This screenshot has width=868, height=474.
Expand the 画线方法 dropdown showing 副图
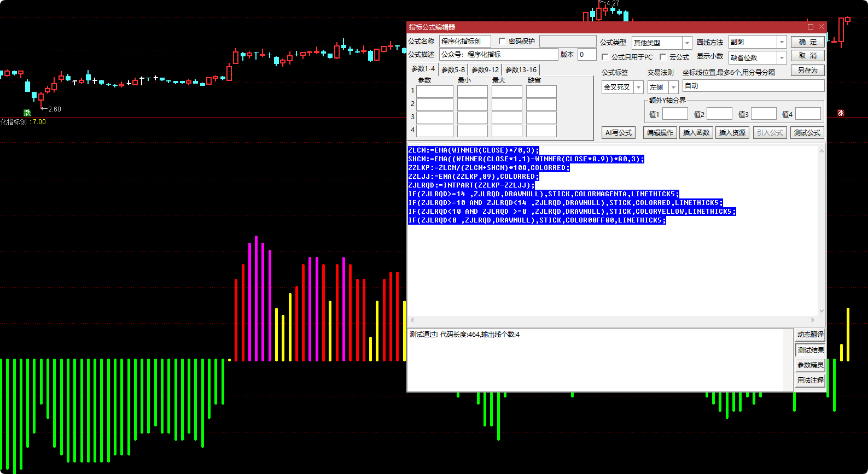782,42
